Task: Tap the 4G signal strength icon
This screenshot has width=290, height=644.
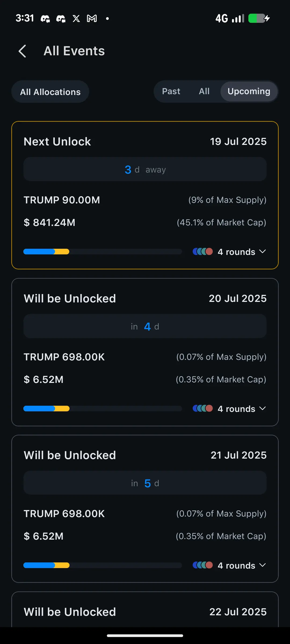Action: [230, 19]
